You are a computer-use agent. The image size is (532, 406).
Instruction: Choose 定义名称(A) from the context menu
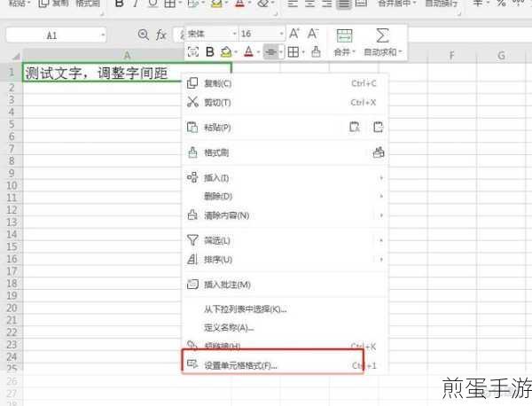point(285,328)
